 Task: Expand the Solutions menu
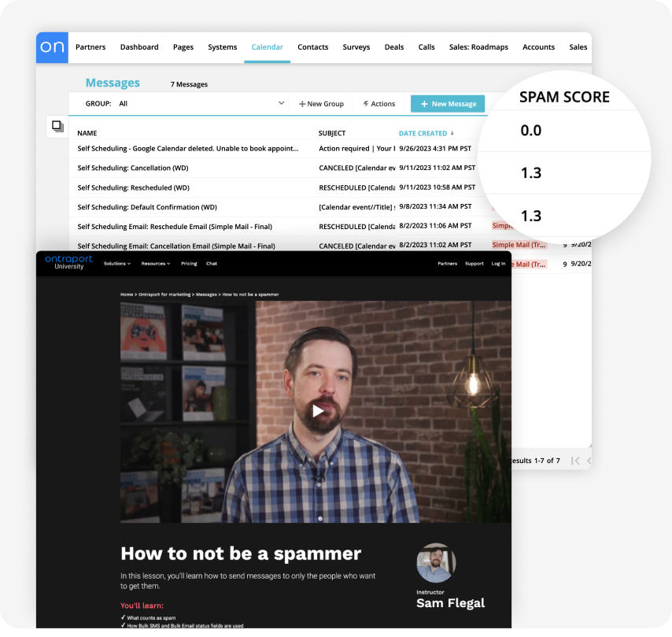[x=116, y=264]
